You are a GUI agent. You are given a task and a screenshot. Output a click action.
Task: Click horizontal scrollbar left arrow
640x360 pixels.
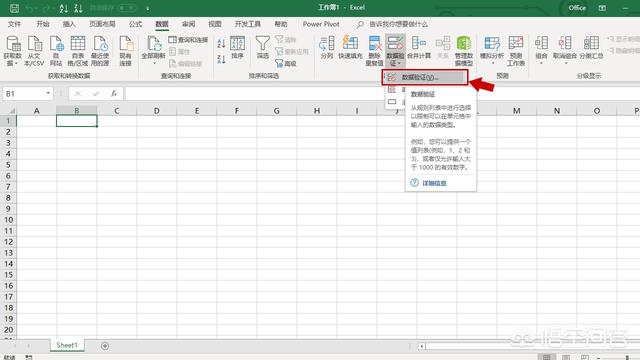[422, 346]
